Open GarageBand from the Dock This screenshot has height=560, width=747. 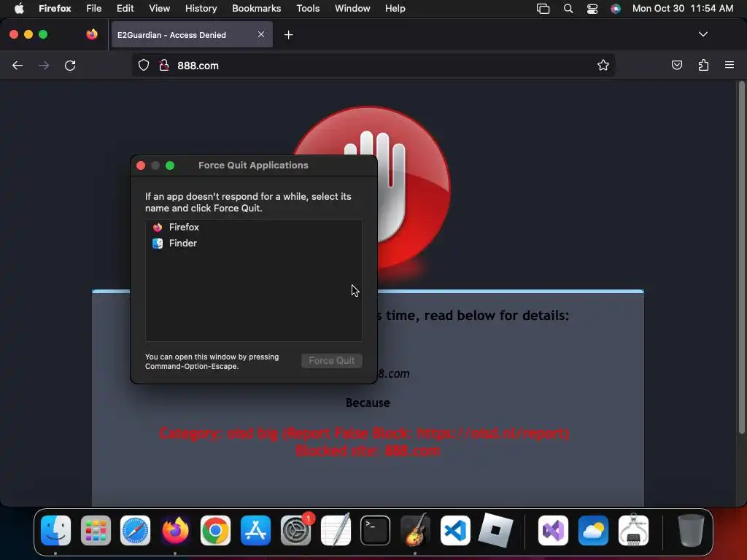pos(415,530)
